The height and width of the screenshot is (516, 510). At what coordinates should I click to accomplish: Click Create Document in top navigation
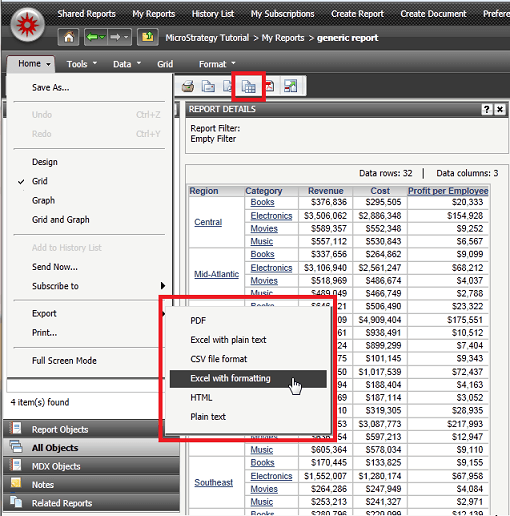(x=433, y=14)
